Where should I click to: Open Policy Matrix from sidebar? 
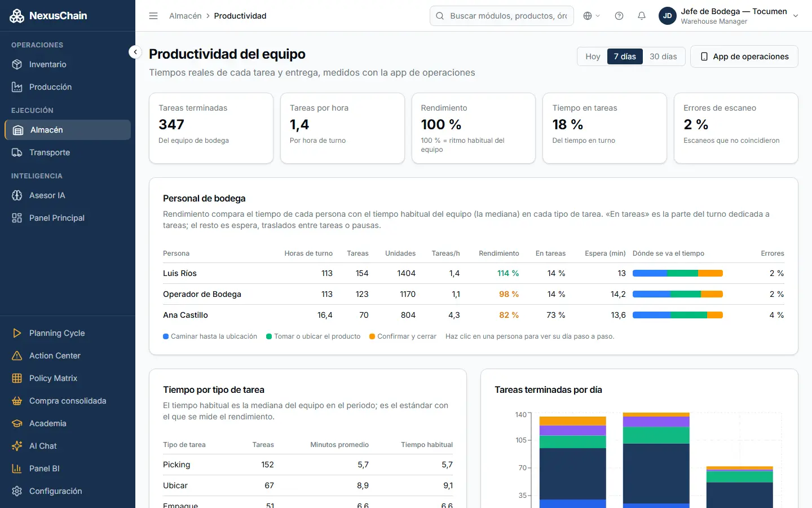(x=68, y=378)
